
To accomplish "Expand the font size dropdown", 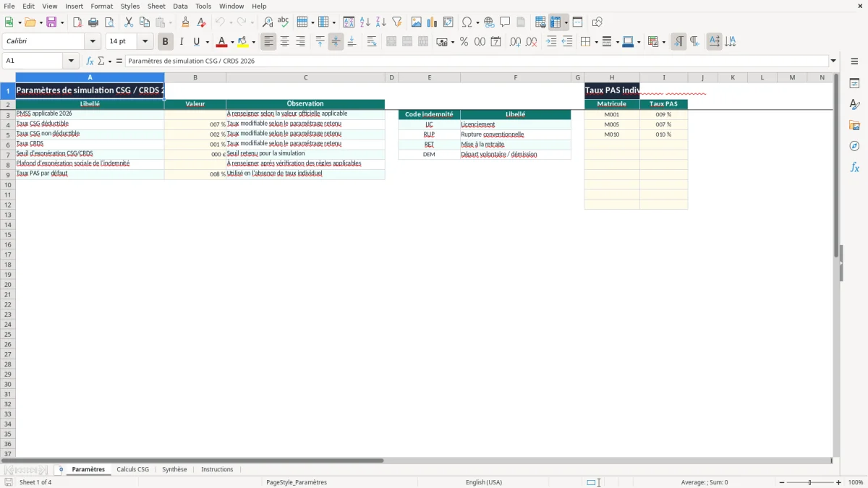I will click(x=145, y=42).
